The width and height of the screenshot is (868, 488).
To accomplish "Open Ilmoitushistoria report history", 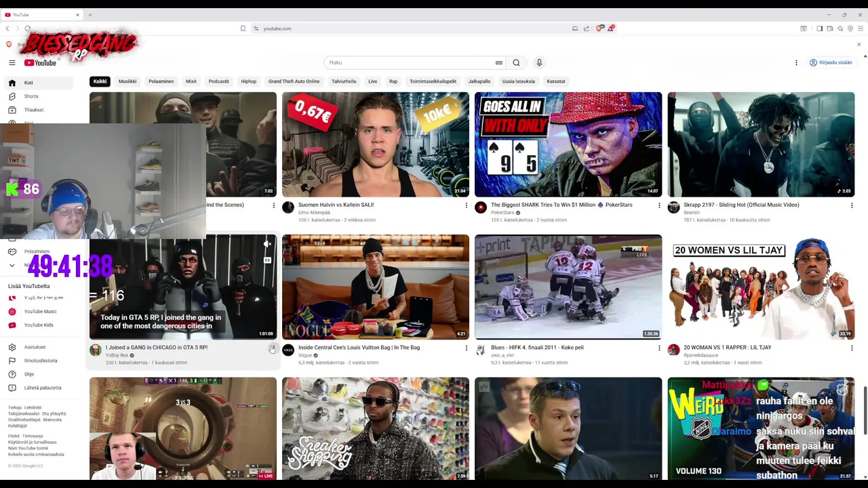I will pyautogui.click(x=39, y=361).
